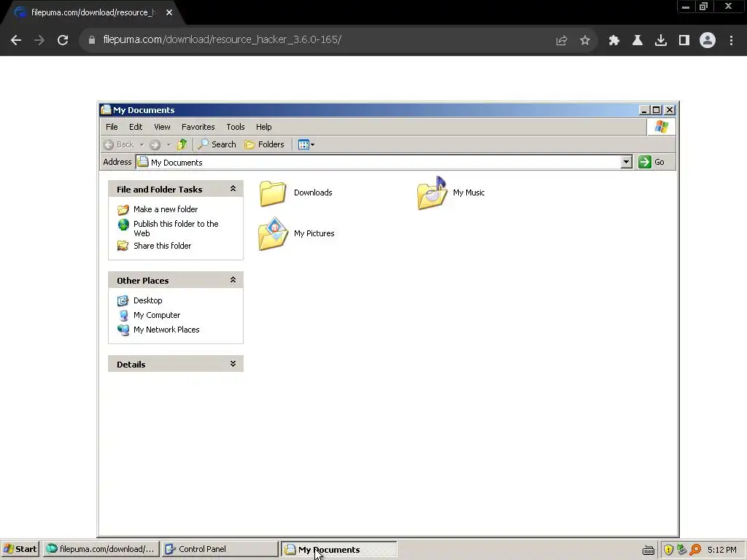Click the Windows Start button
The image size is (747, 560).
(x=20, y=549)
